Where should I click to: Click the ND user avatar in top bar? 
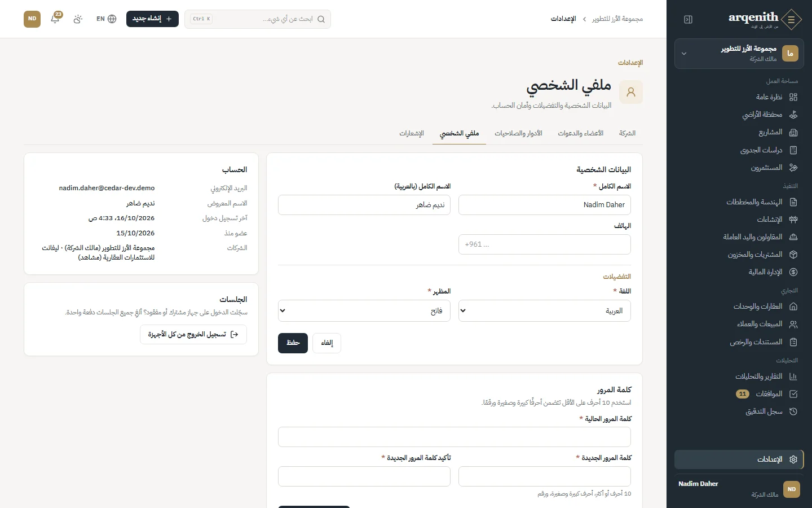[x=32, y=19]
